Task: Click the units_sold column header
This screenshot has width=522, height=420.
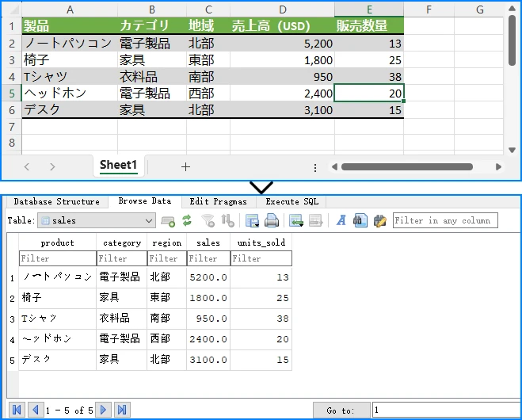Action: [x=261, y=242]
